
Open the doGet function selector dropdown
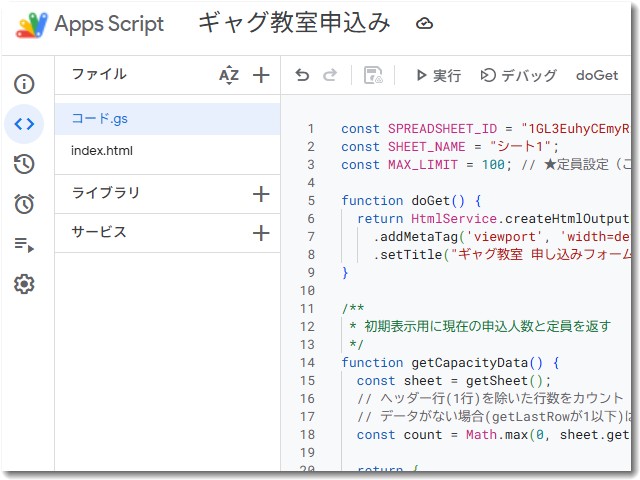[597, 75]
